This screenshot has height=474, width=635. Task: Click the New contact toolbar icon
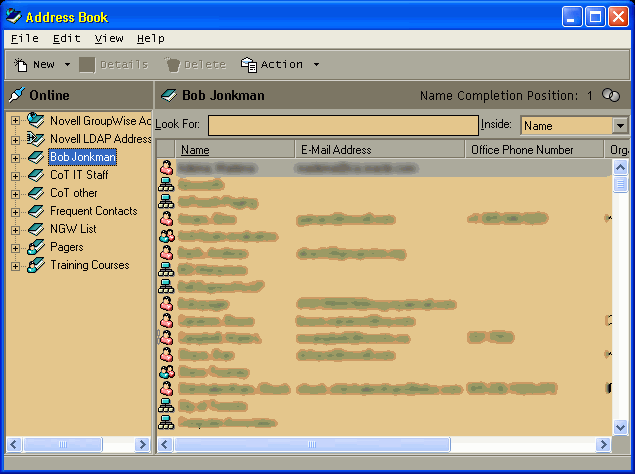(20, 65)
